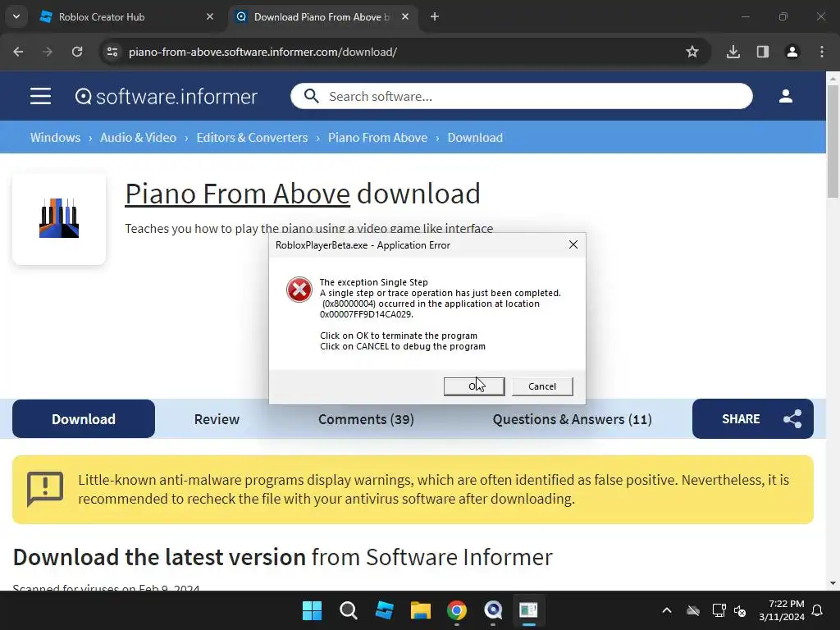Open the Chrome profile icon
This screenshot has width=840, height=630.
pyautogui.click(x=792, y=52)
